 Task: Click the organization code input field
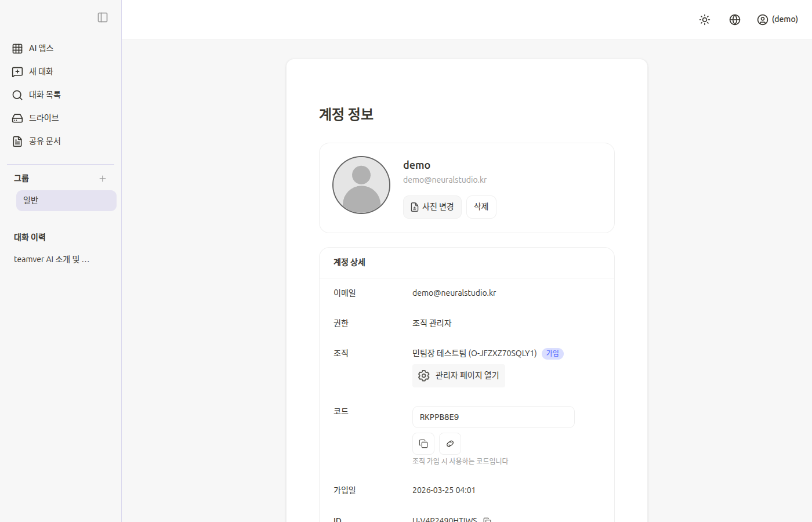493,417
